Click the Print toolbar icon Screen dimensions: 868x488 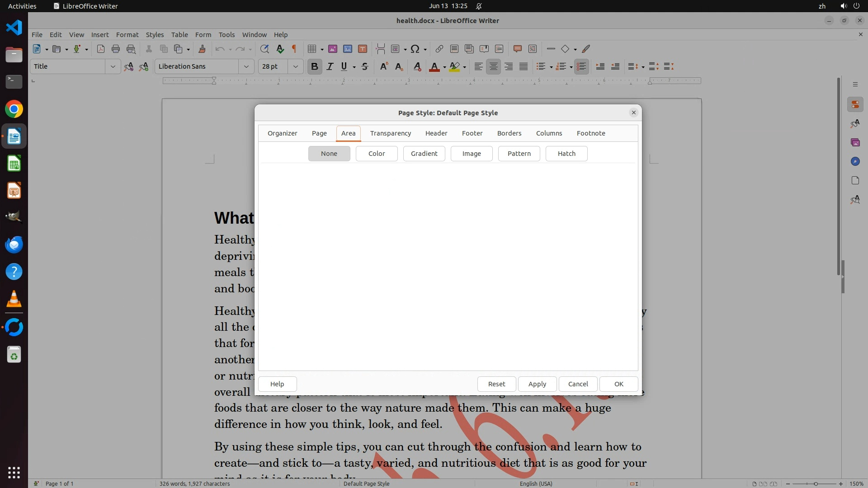click(116, 49)
